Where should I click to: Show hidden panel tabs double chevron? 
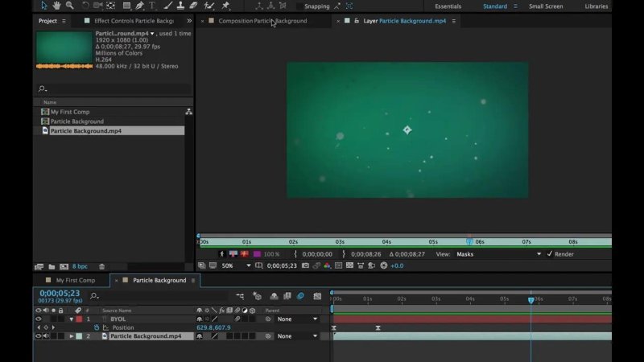189,21
